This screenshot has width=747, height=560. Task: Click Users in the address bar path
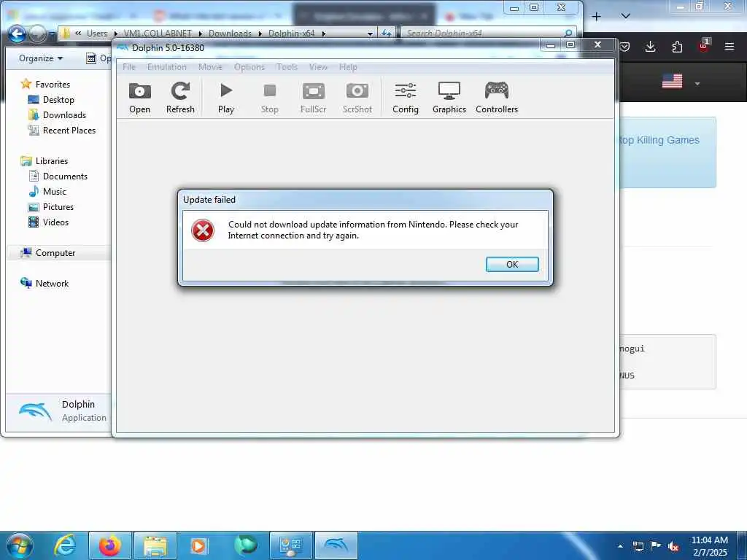(x=97, y=34)
